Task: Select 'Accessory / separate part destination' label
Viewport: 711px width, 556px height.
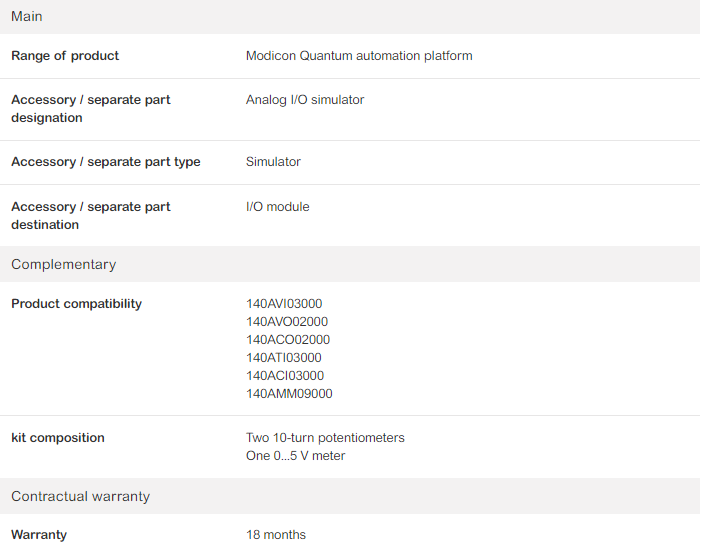Action: (x=91, y=216)
